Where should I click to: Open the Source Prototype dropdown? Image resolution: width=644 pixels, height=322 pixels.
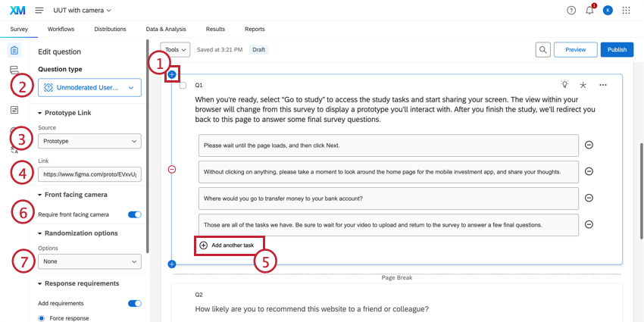point(89,141)
